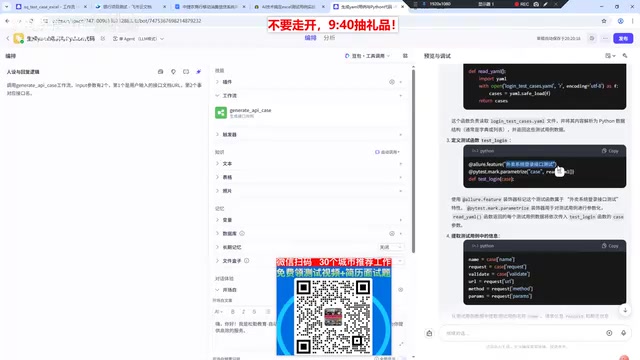Open the 豆包·工具调用 model dropdown

point(367,56)
